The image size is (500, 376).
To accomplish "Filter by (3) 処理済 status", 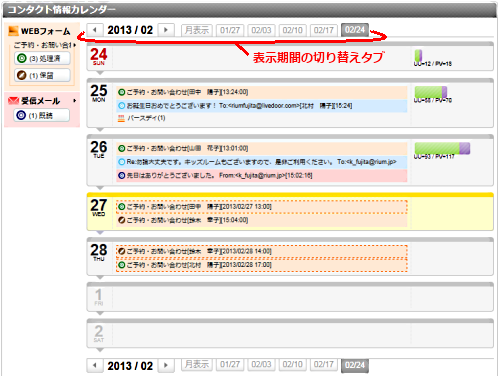I will pyautogui.click(x=42, y=58).
